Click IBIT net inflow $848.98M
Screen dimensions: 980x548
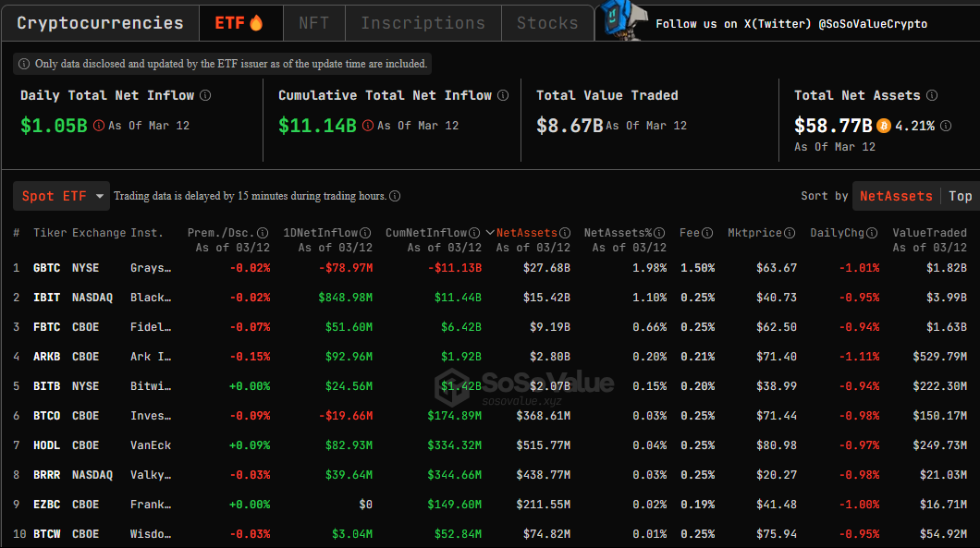click(x=346, y=298)
